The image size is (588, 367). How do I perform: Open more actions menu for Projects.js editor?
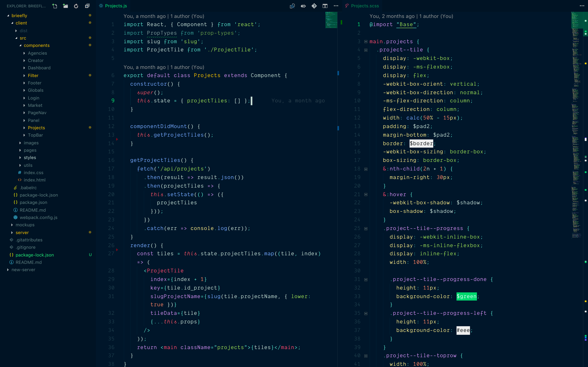336,6
